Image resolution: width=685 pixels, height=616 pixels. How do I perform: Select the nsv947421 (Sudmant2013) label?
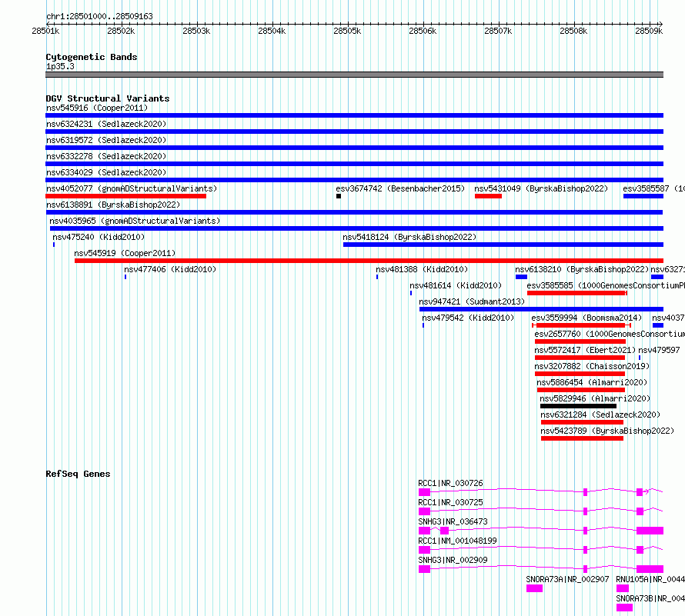[472, 301]
